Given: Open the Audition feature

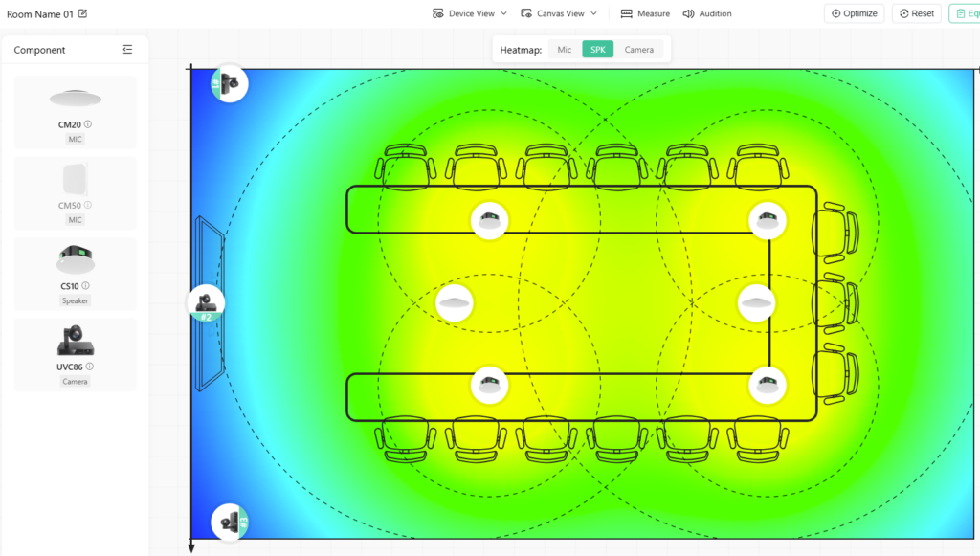Looking at the screenshot, I should pyautogui.click(x=707, y=13).
